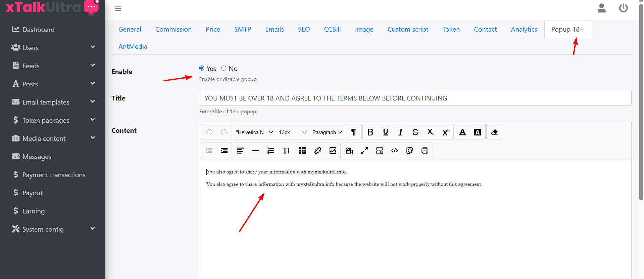
Task: Click the print icon in editor toolbar
Action: 425,151
